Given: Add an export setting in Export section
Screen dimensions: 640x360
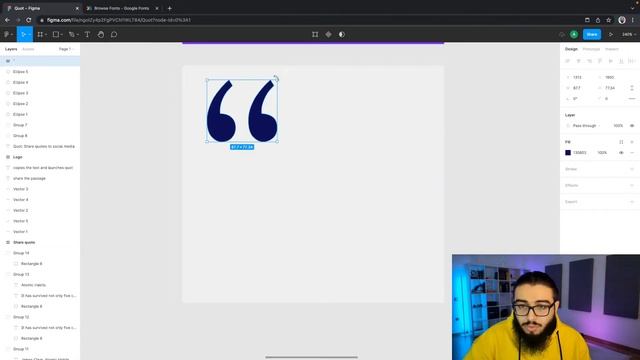Looking at the screenshot, I should pos(632,202).
